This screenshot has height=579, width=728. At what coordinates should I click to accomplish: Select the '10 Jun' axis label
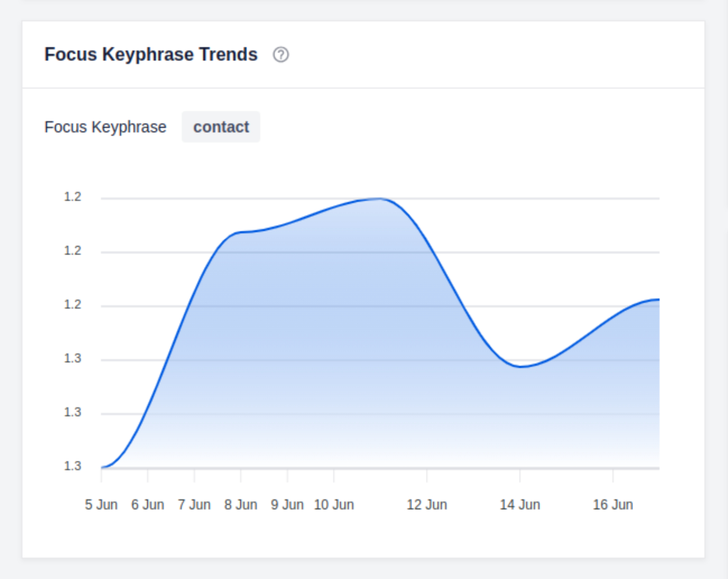coord(334,505)
